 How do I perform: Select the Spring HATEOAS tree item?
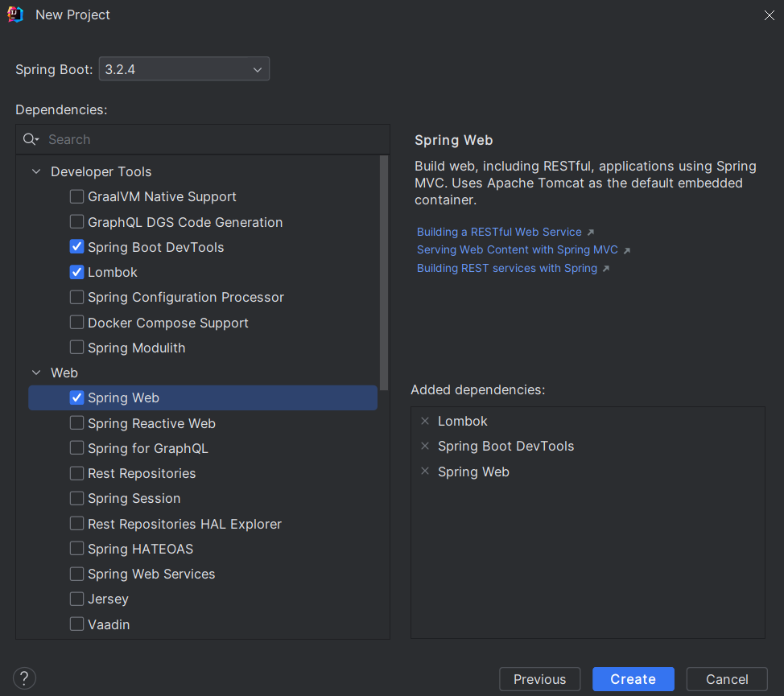click(x=140, y=549)
